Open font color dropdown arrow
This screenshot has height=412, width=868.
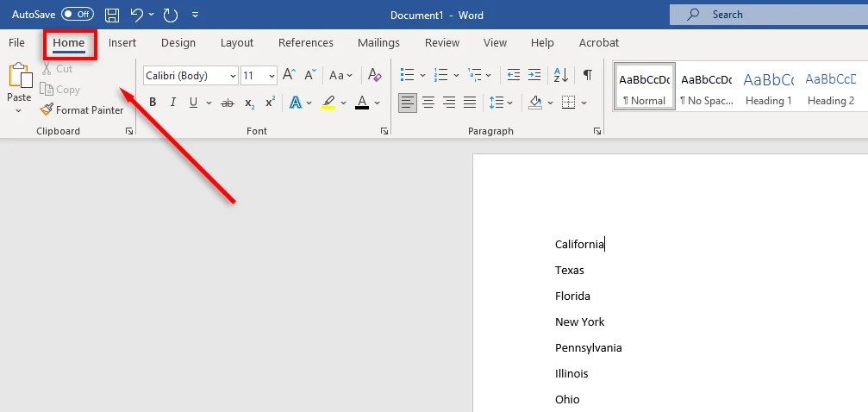[377, 103]
